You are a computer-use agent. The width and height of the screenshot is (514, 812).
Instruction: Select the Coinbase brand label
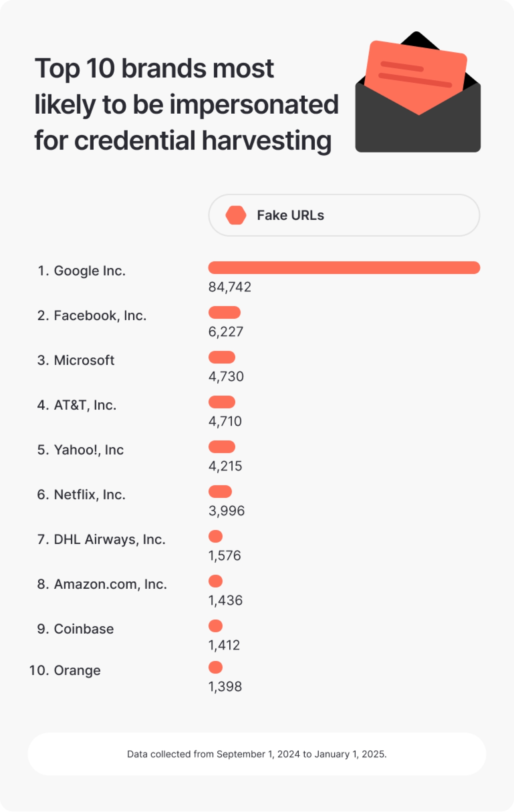[x=75, y=629]
